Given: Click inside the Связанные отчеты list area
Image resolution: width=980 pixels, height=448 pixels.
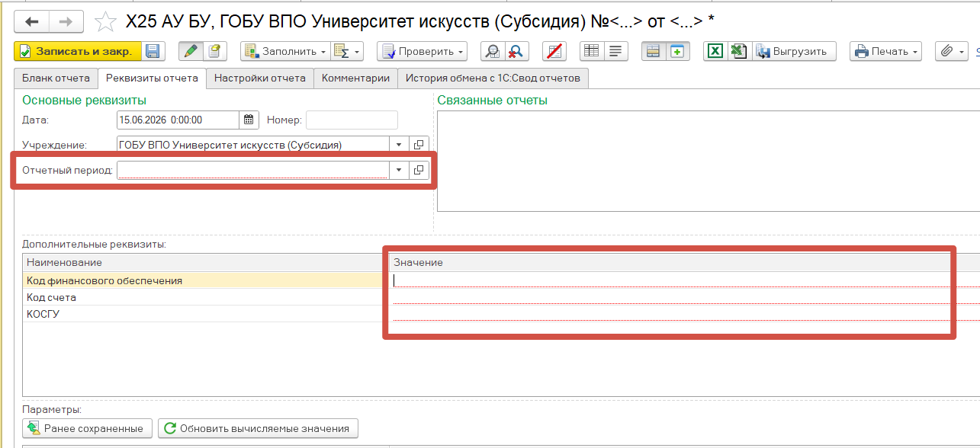Looking at the screenshot, I should coord(708,160).
